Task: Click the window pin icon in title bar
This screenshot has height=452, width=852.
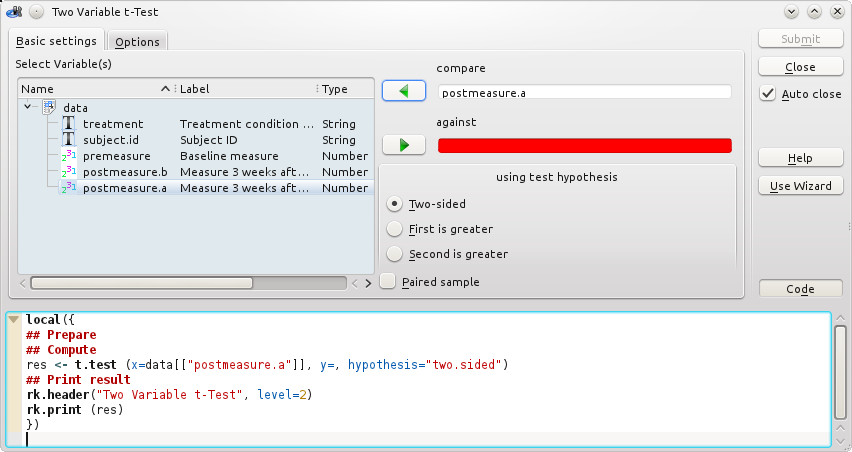Action: click(36, 12)
